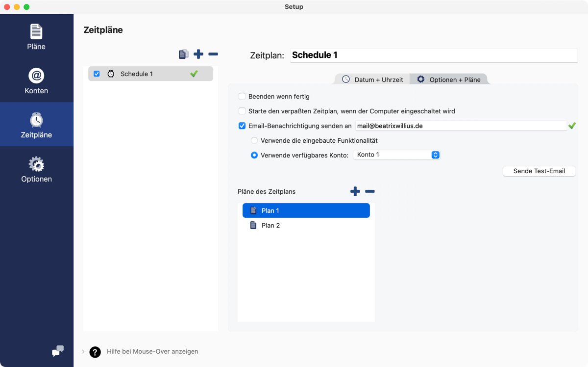The width and height of the screenshot is (588, 367).
Task: Click the feedback chat bubble icon
Action: [x=57, y=351]
